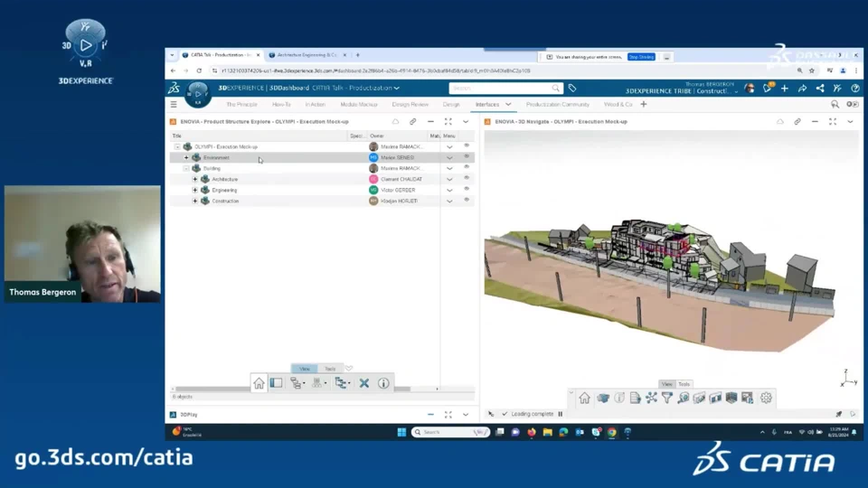Click the dashboard search field

505,88
